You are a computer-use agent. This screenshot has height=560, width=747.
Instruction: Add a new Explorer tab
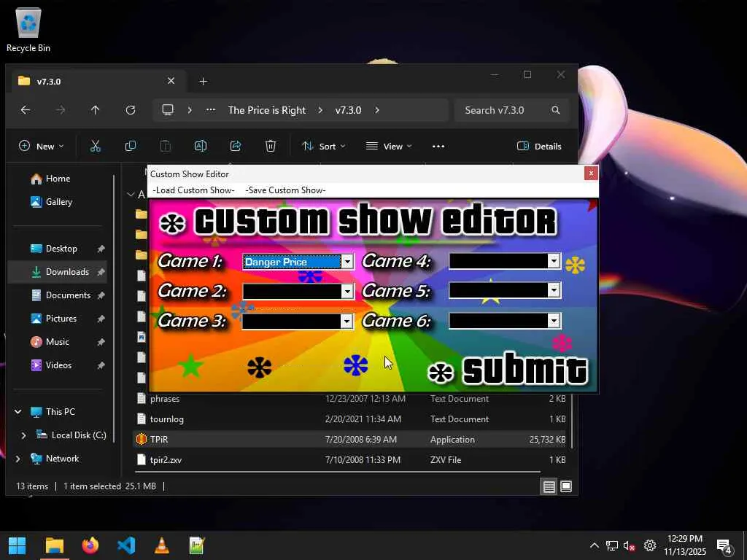click(x=204, y=82)
